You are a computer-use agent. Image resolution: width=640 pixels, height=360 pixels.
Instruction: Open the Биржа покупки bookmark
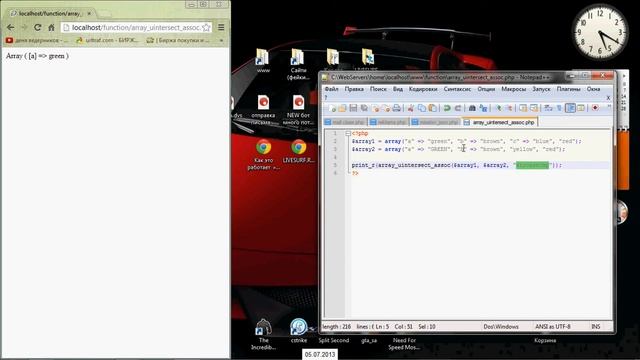[x=179, y=40]
